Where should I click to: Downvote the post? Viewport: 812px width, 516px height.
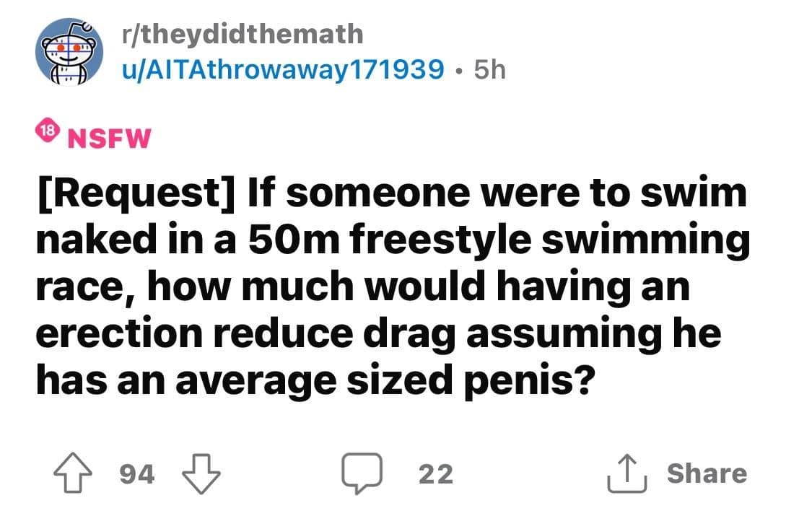click(203, 473)
